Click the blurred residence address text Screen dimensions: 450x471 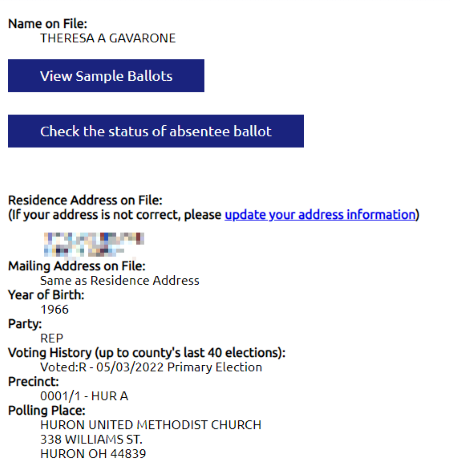(94, 245)
